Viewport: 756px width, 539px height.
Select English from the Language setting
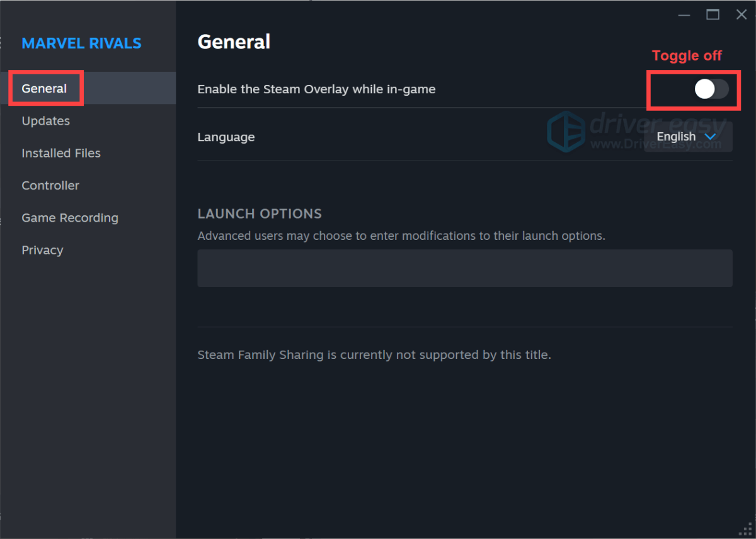(x=676, y=137)
